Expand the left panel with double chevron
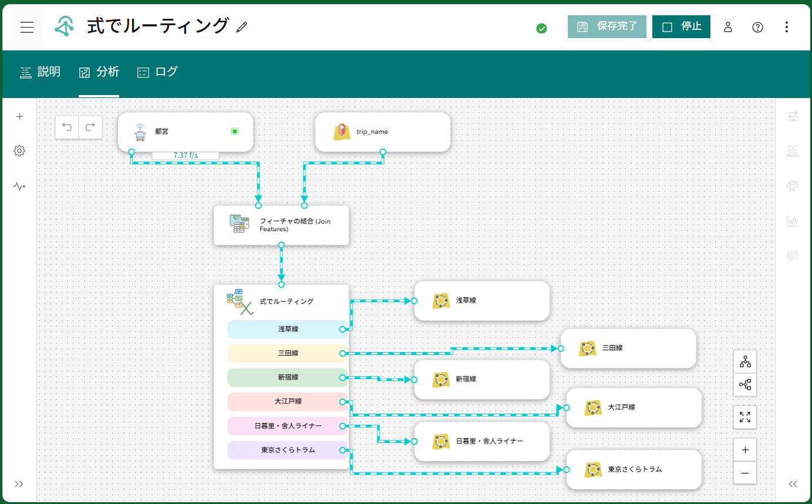812x504 pixels. 19,484
